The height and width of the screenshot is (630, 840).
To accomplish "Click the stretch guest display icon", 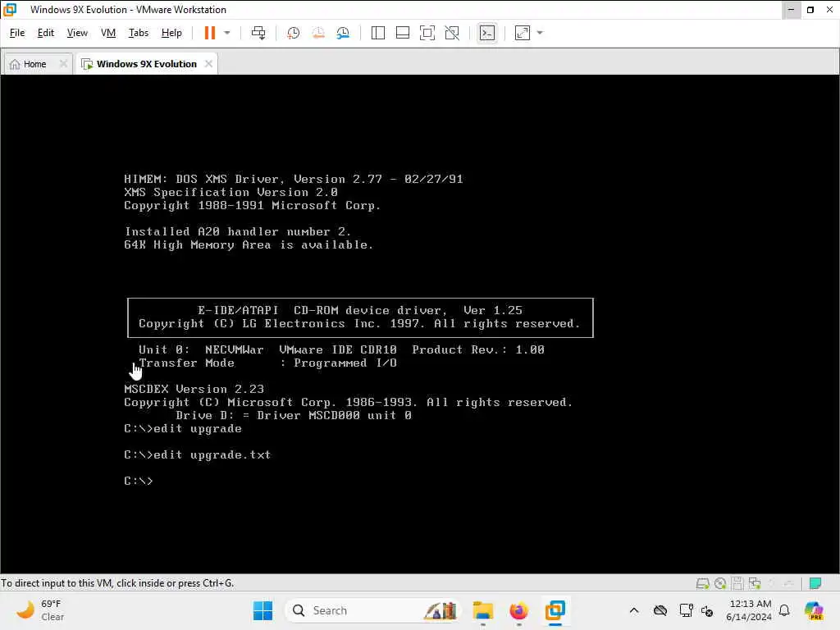I will pos(523,33).
